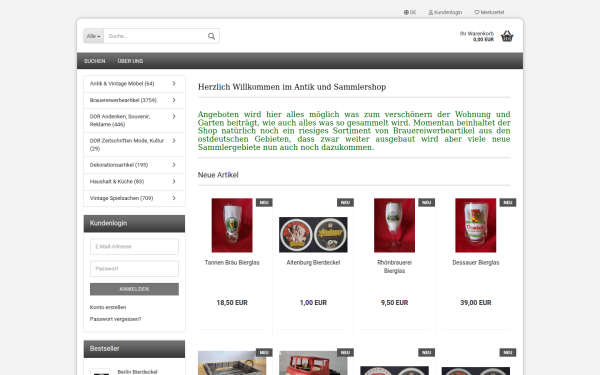This screenshot has width=600, height=375.
Task: Expand chevron for Antik & Vintage Möbel
Action: pyautogui.click(x=174, y=83)
